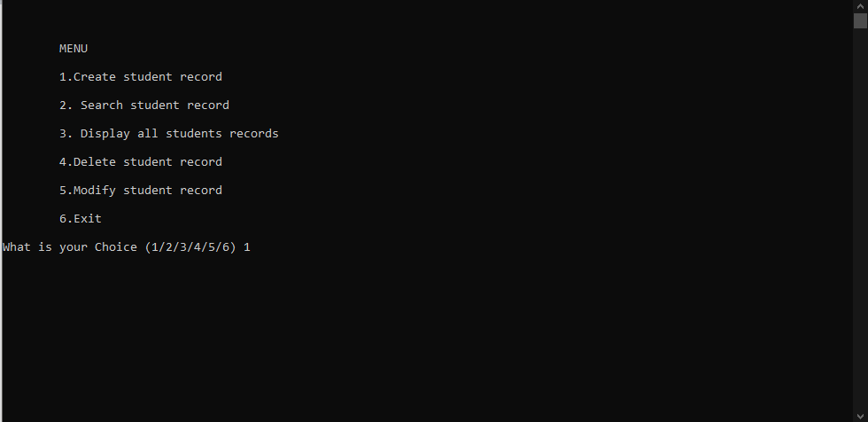Click the 'What is your' prompt text
The image size is (868, 422).
click(x=45, y=247)
